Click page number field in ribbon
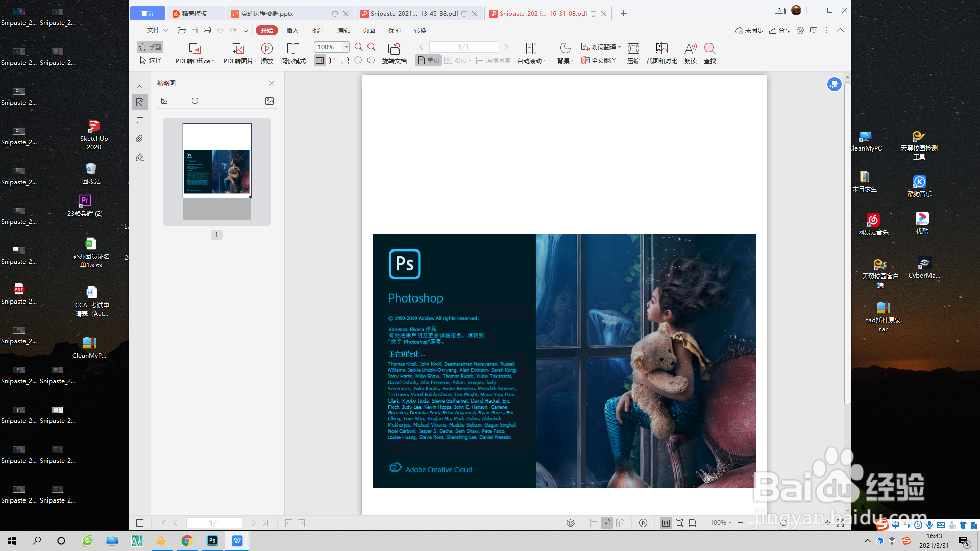The height and width of the screenshot is (551, 980). (463, 47)
